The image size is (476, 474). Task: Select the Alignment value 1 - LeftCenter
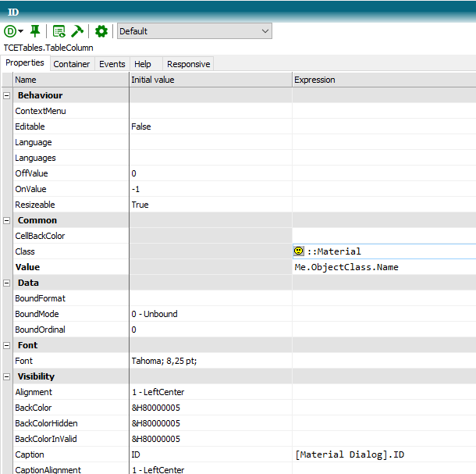pyautogui.click(x=211, y=392)
